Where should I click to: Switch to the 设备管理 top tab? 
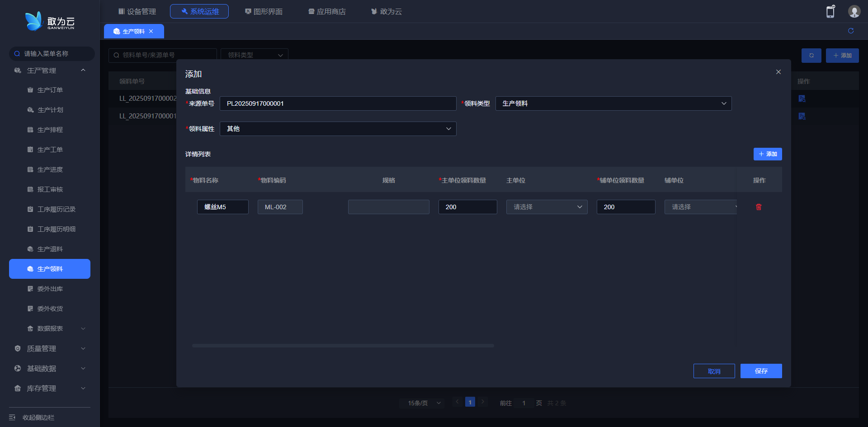coord(137,11)
